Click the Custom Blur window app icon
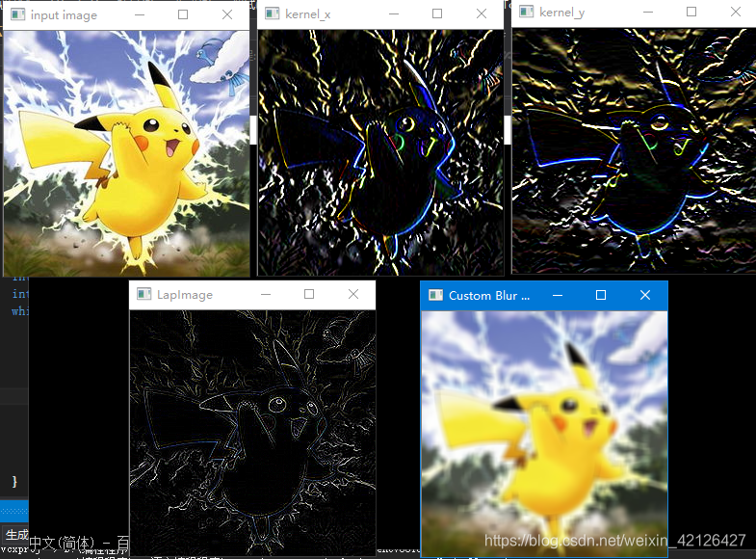 pyautogui.click(x=436, y=295)
